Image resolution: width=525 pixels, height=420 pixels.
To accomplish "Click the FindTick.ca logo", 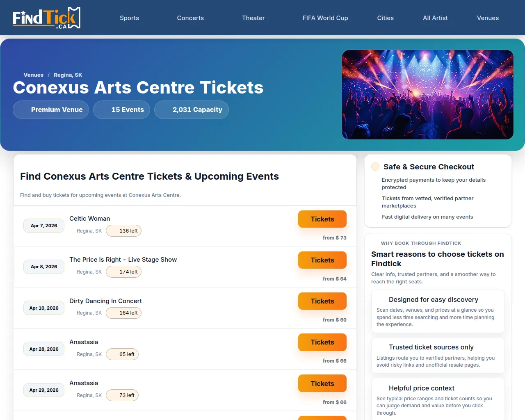I will 46,18.
